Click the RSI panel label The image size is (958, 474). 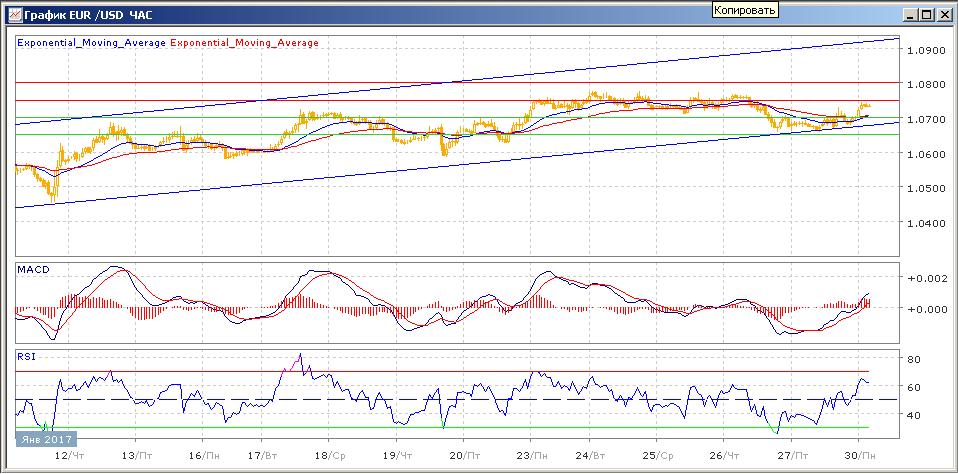click(x=26, y=357)
